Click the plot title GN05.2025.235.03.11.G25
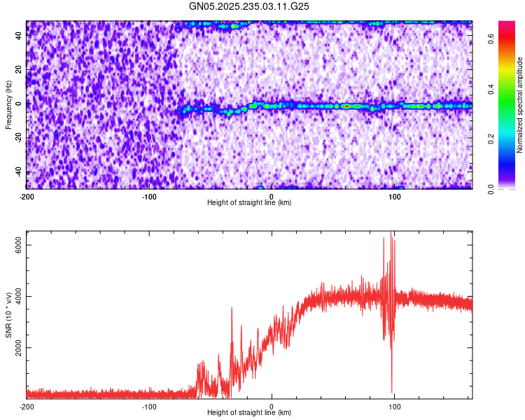Screen dimensions: 525x420 249,6
